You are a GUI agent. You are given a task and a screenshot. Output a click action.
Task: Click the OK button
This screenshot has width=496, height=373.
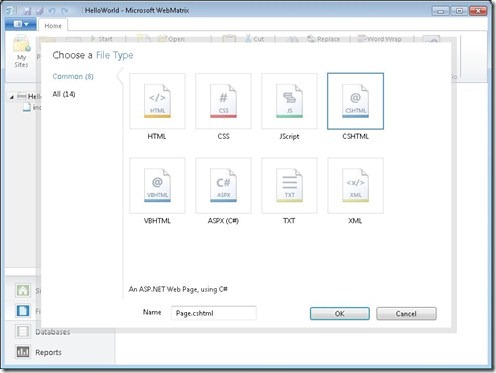point(340,314)
